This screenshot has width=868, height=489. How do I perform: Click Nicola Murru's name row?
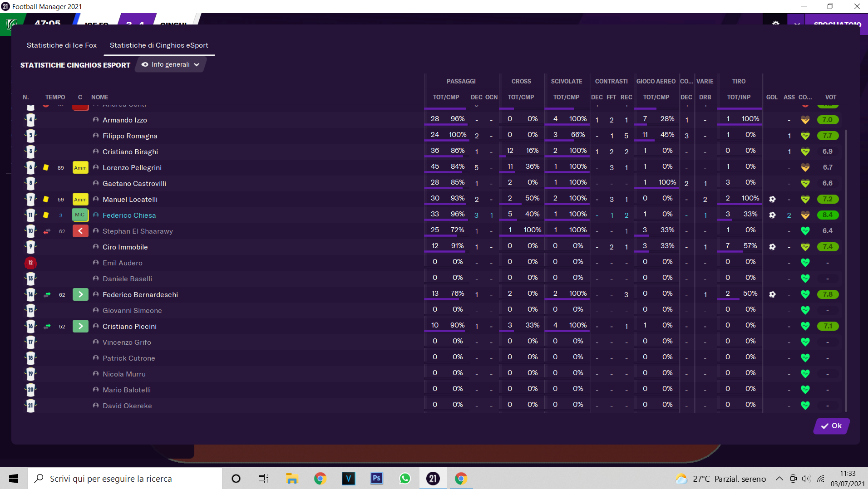[x=124, y=374]
